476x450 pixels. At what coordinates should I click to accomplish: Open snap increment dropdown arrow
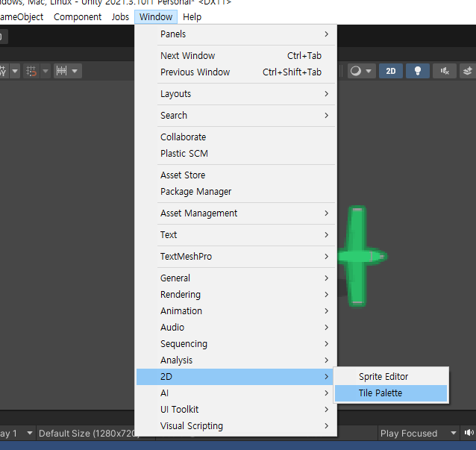pyautogui.click(x=75, y=71)
